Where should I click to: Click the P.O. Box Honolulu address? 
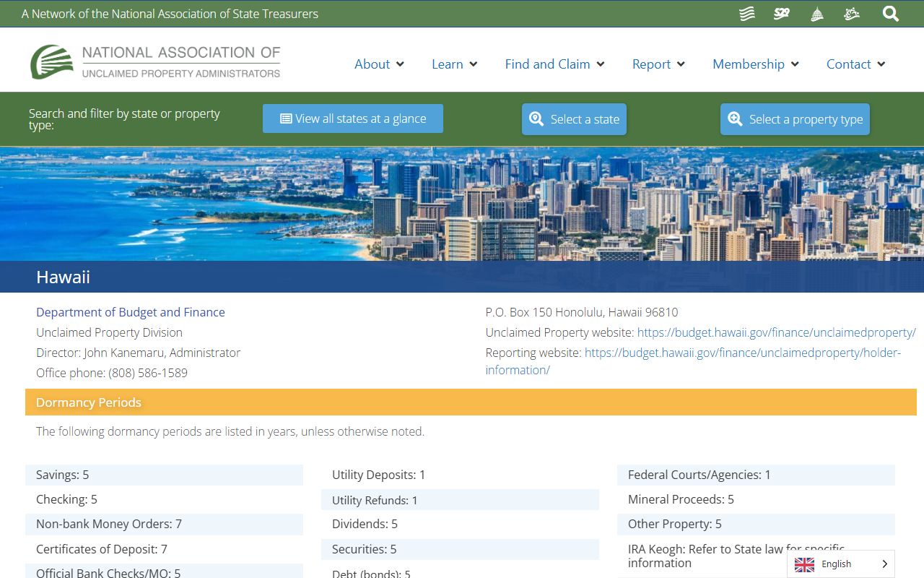582,312
